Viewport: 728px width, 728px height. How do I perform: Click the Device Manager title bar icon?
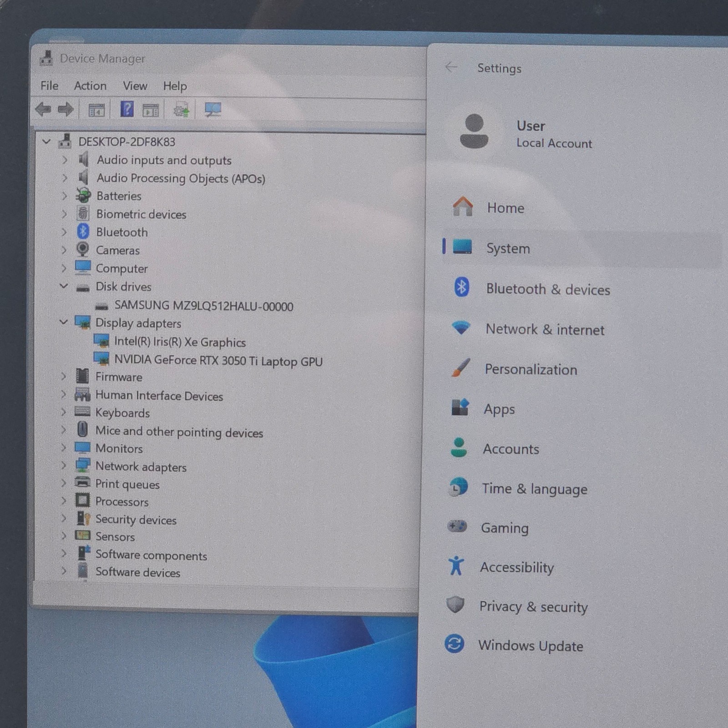46,58
